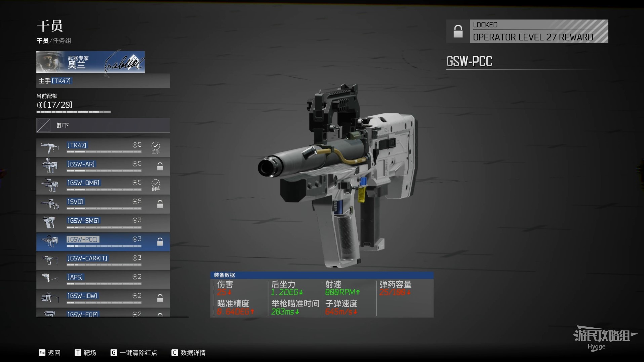This screenshot has height=362, width=644.
Task: Click the lock icon on GSW-PCC row
Action: [x=160, y=242]
